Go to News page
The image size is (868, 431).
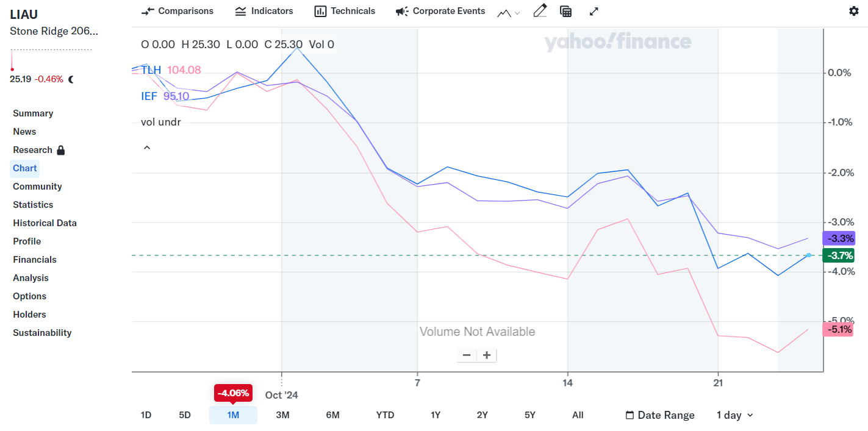tap(24, 132)
